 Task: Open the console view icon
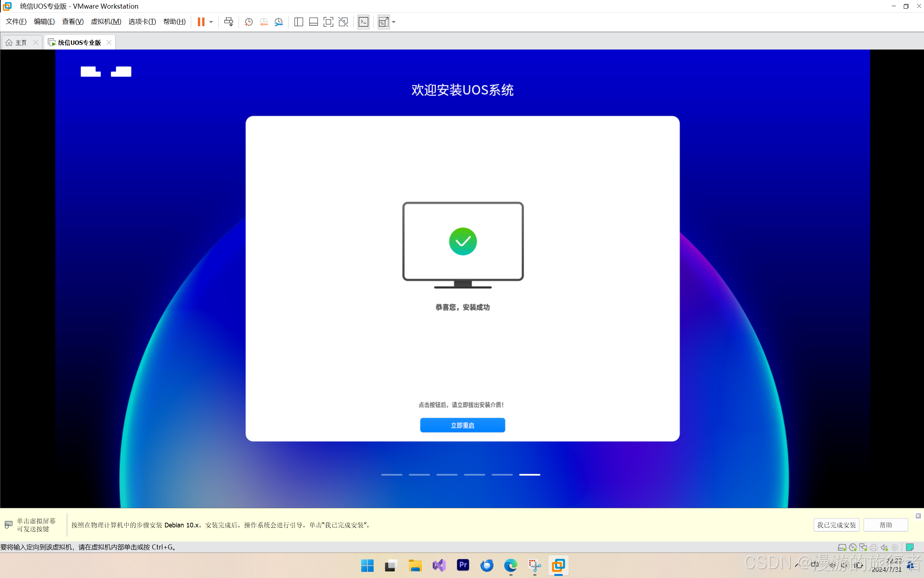[364, 22]
